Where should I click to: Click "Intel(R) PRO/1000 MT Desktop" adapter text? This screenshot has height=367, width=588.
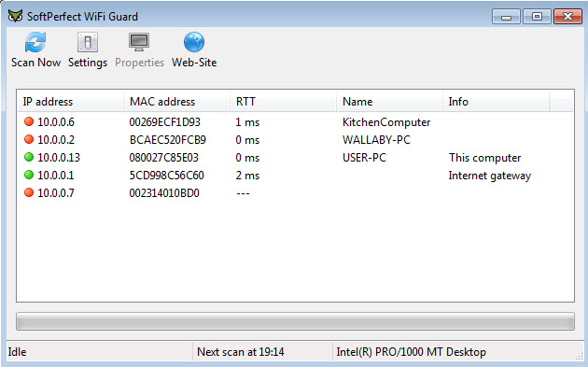411,352
